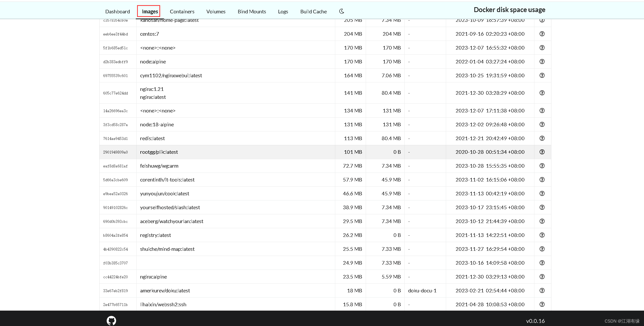Click help icon for registry:latest row
The width and height of the screenshot is (644, 326).
pyautogui.click(x=542, y=235)
